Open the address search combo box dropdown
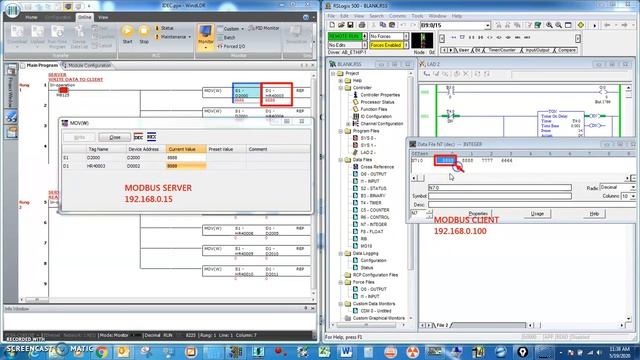Screen dimensions: 640x360 (x=487, y=25)
